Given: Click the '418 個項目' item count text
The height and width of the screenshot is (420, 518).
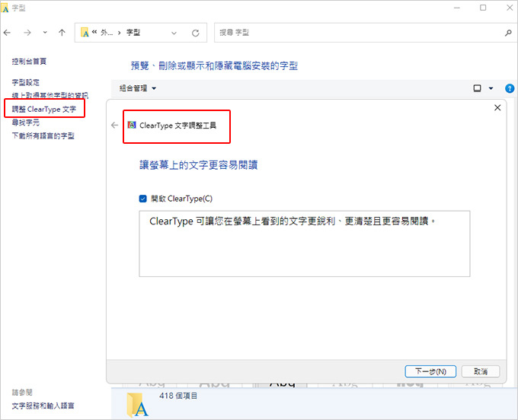Looking at the screenshot, I should click(178, 396).
